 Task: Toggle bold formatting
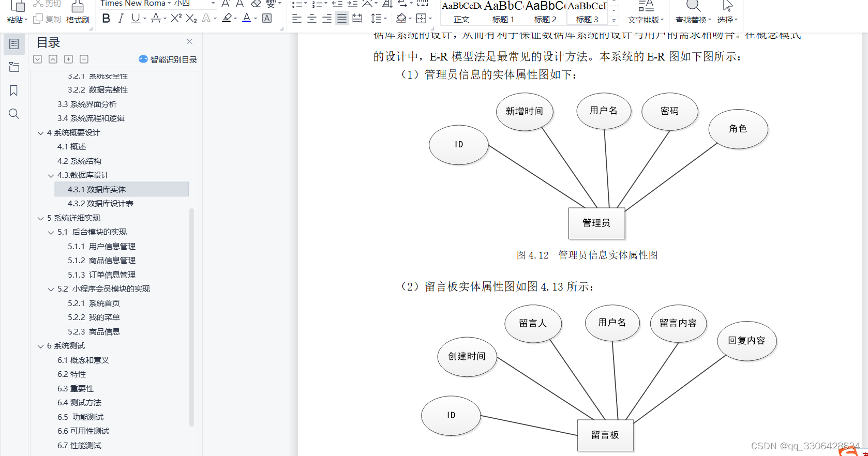(x=106, y=19)
